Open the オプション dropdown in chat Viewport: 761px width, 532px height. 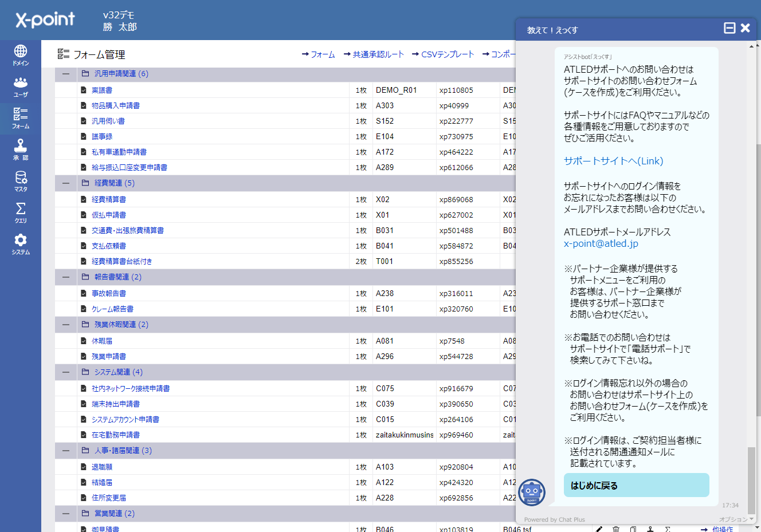(x=736, y=519)
